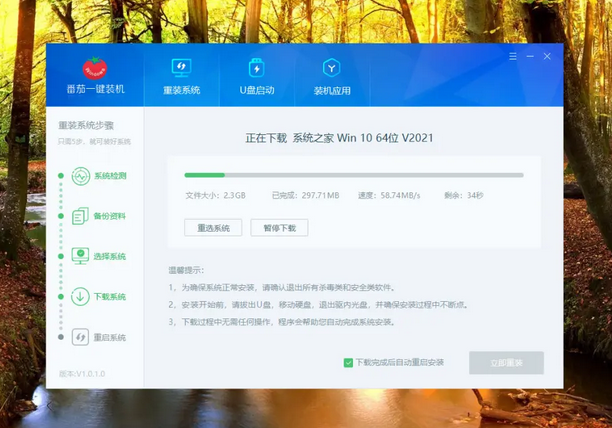The height and width of the screenshot is (428, 612).
Task: Open the 重装系统 tab
Action: 181,77
